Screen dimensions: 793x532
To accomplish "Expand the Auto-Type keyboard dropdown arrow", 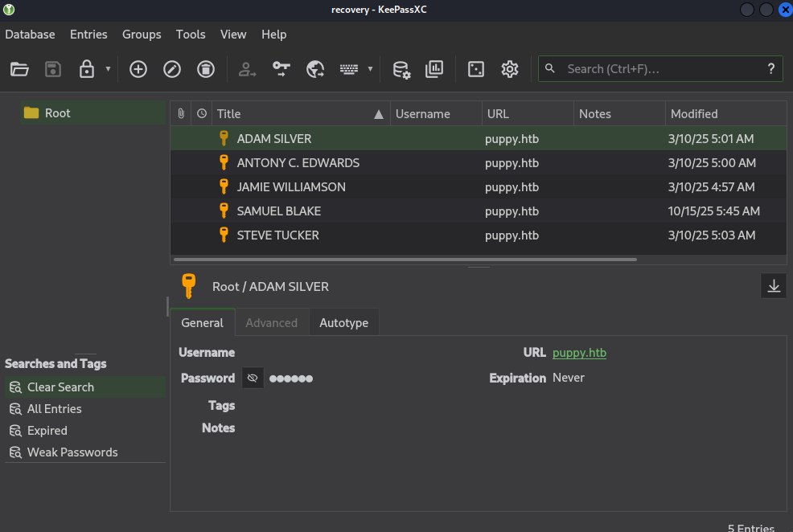I will point(370,69).
